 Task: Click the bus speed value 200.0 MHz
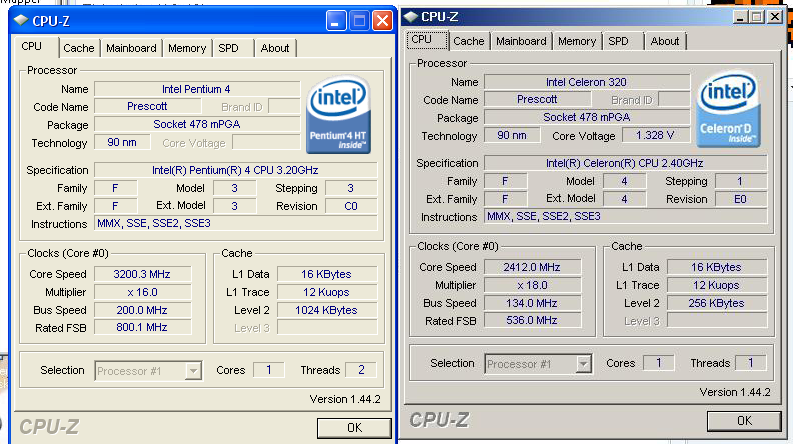click(x=143, y=310)
